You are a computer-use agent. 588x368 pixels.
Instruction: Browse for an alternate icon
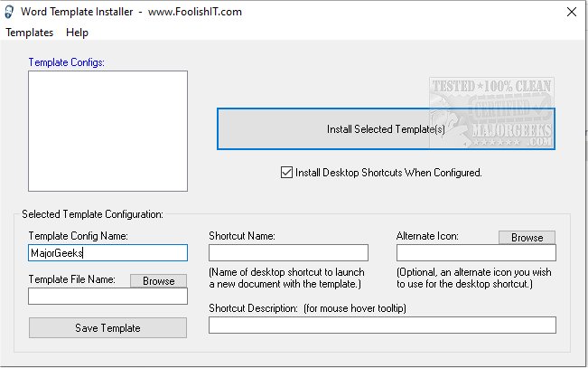click(527, 238)
